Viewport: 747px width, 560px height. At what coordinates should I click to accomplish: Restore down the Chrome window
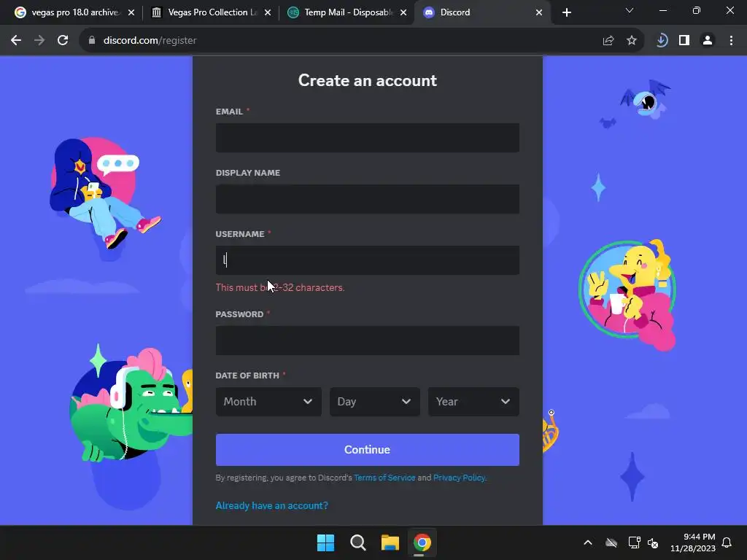pos(697,10)
